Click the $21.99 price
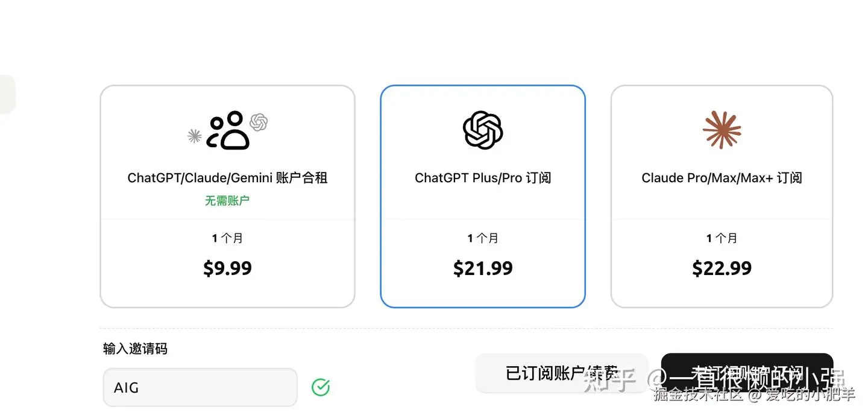Screen dimensions: 868x415 click(483, 268)
